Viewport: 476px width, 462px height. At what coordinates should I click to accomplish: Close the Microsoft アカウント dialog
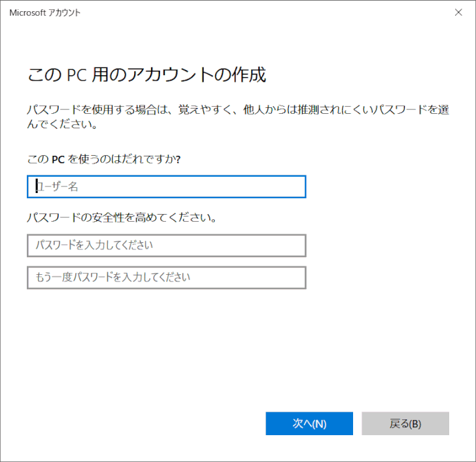[x=458, y=12]
